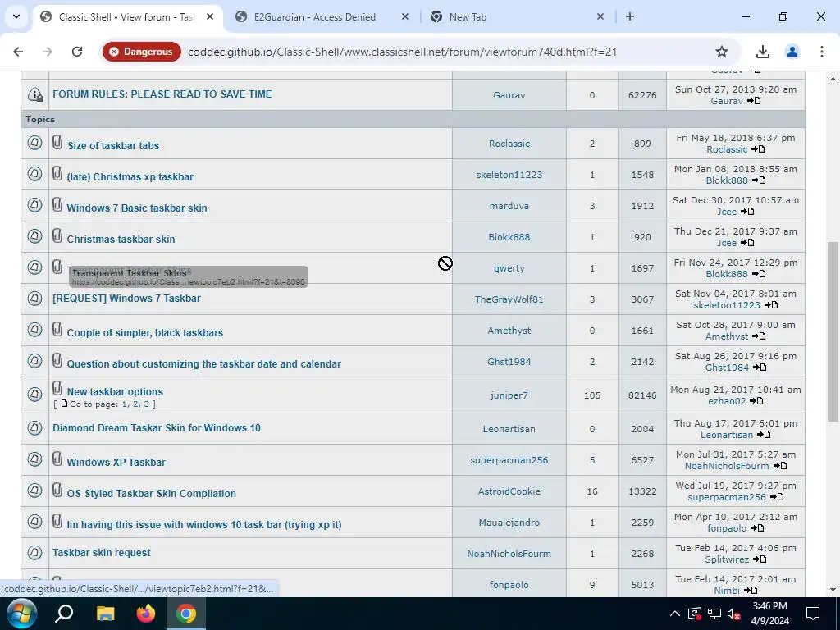
Task: Go to page 2 of New taskbar options
Action: (x=135, y=404)
